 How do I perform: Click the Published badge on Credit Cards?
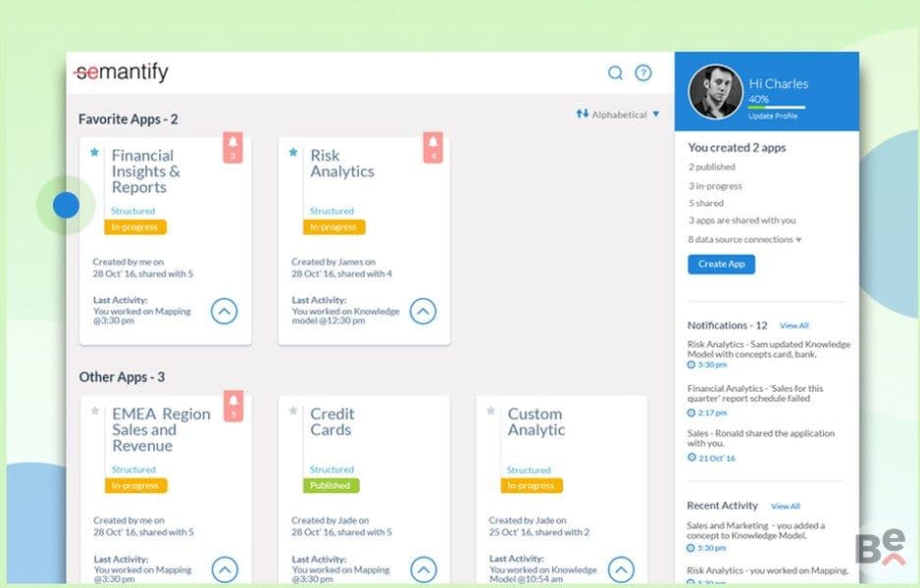(x=331, y=485)
